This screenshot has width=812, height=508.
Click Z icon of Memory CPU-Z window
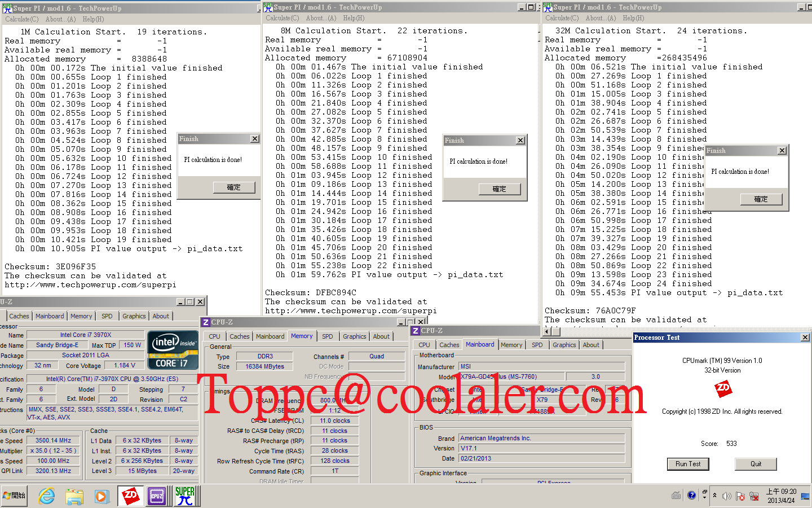(206, 322)
